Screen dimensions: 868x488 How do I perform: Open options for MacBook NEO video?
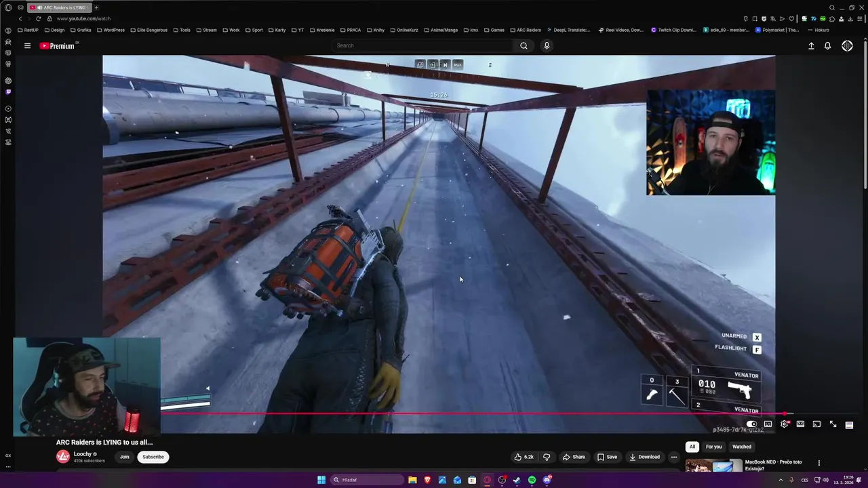point(818,463)
